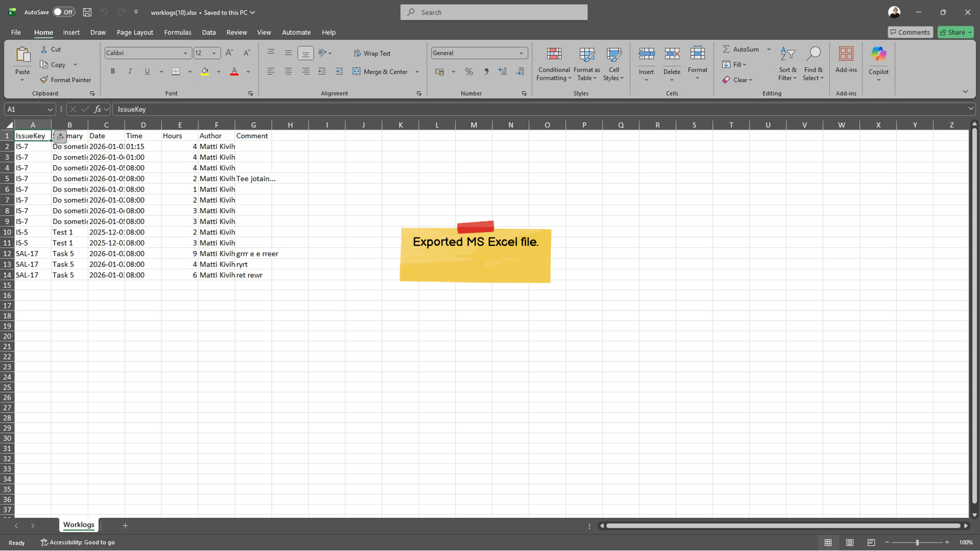The width and height of the screenshot is (980, 551).
Task: Open Conditional Formatting options
Action: point(554,64)
